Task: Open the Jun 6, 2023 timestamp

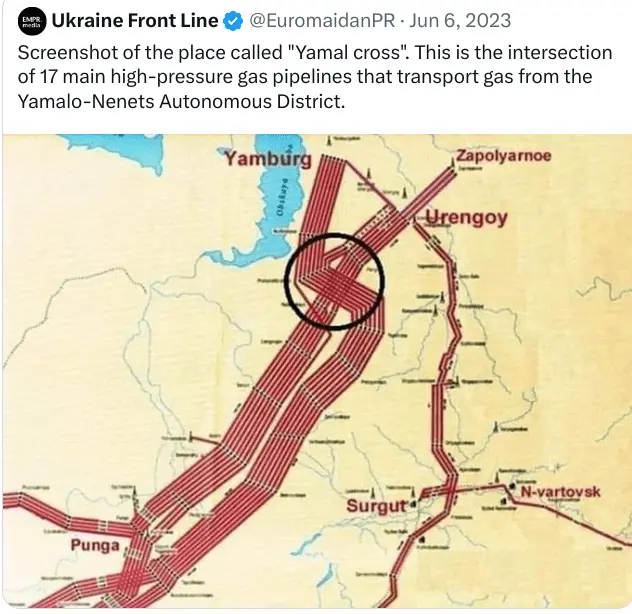Action: (x=460, y=21)
